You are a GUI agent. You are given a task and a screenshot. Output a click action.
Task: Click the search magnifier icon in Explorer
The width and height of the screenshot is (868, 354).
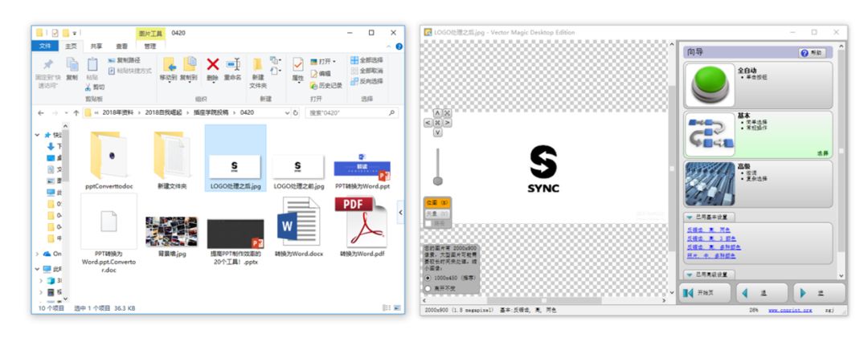[392, 113]
